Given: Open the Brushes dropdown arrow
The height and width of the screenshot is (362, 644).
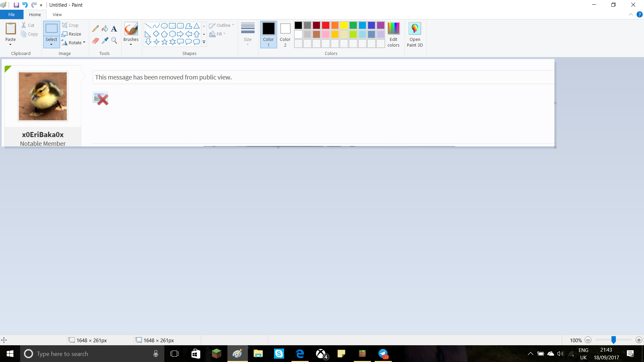Looking at the screenshot, I should [131, 45].
